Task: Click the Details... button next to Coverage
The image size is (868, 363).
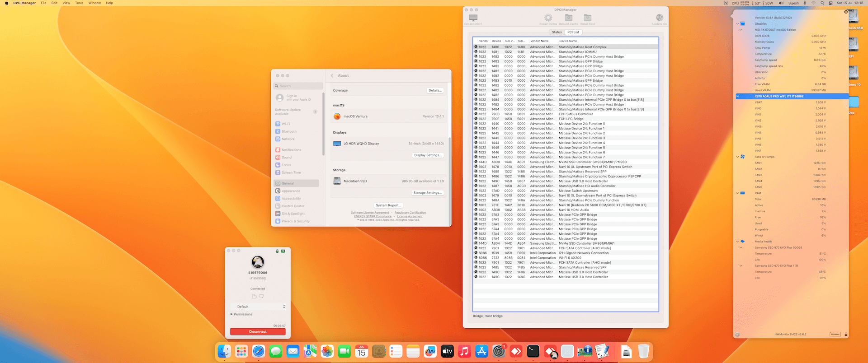Action: pyautogui.click(x=435, y=90)
